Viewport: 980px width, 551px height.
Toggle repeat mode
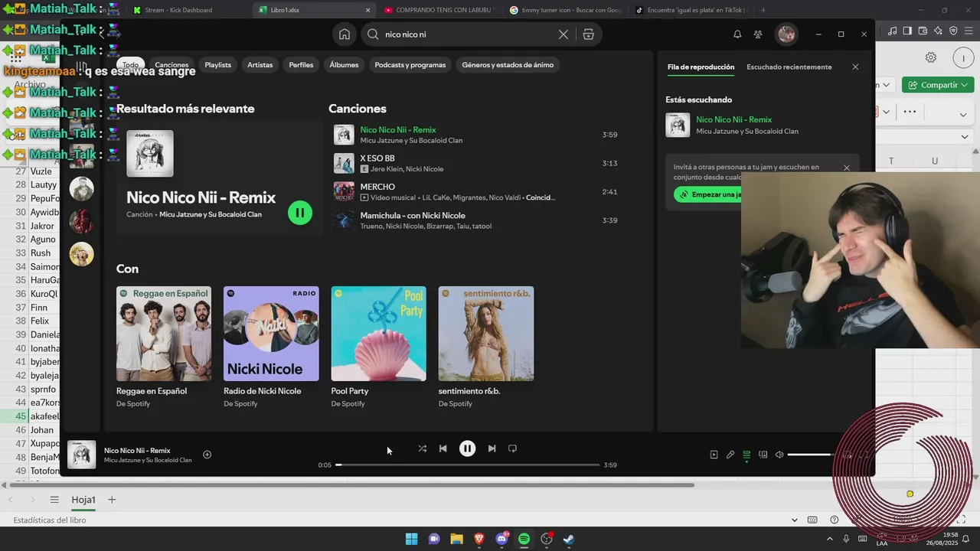click(512, 448)
